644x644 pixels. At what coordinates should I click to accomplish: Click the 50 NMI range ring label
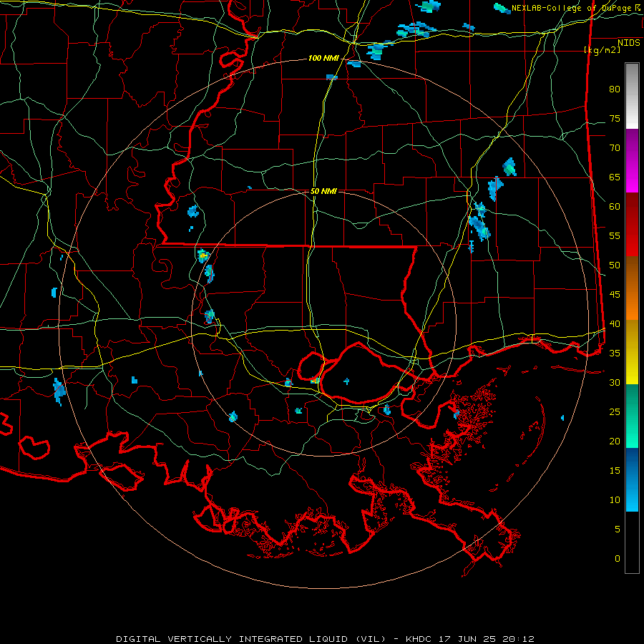click(323, 191)
